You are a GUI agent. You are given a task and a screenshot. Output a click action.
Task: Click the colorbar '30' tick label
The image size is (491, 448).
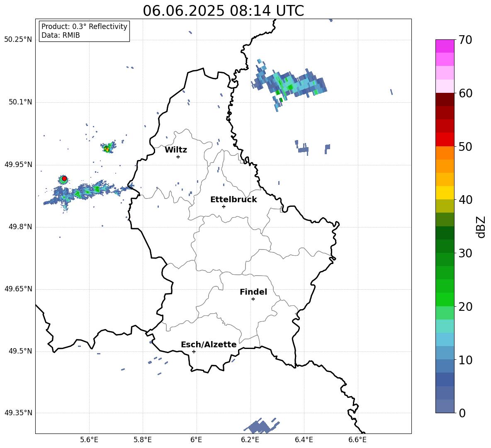(465, 253)
